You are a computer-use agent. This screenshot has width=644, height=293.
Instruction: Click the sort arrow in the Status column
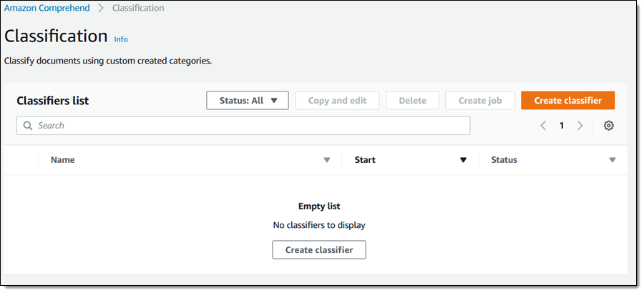tap(613, 160)
